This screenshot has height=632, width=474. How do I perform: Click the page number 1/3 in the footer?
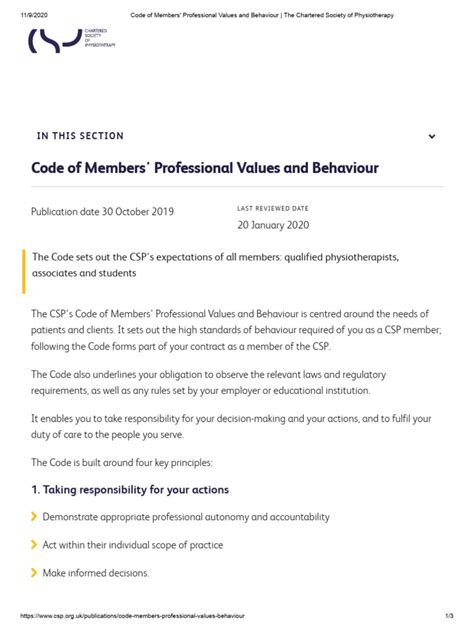(x=449, y=615)
